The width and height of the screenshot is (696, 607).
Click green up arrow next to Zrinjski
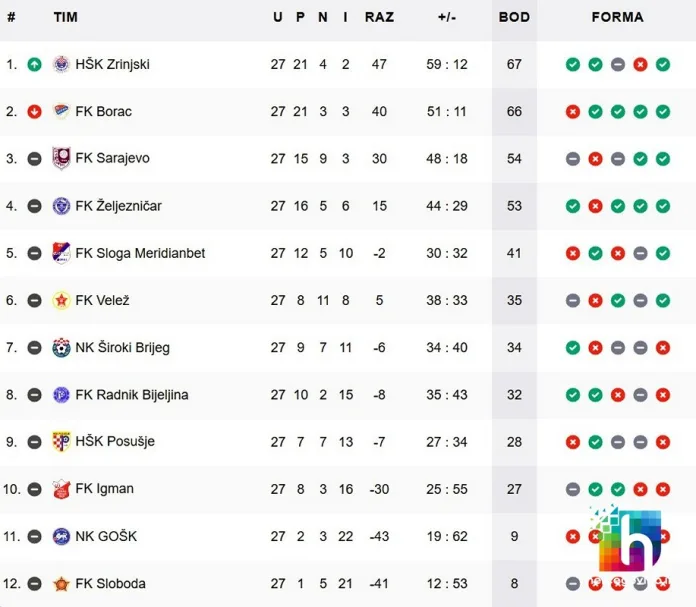tap(34, 64)
